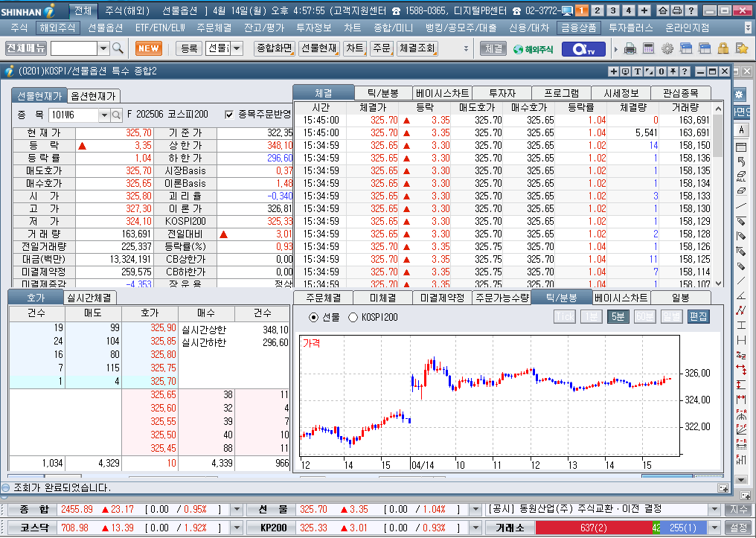Click the blue 255(1) market bar

(x=684, y=528)
